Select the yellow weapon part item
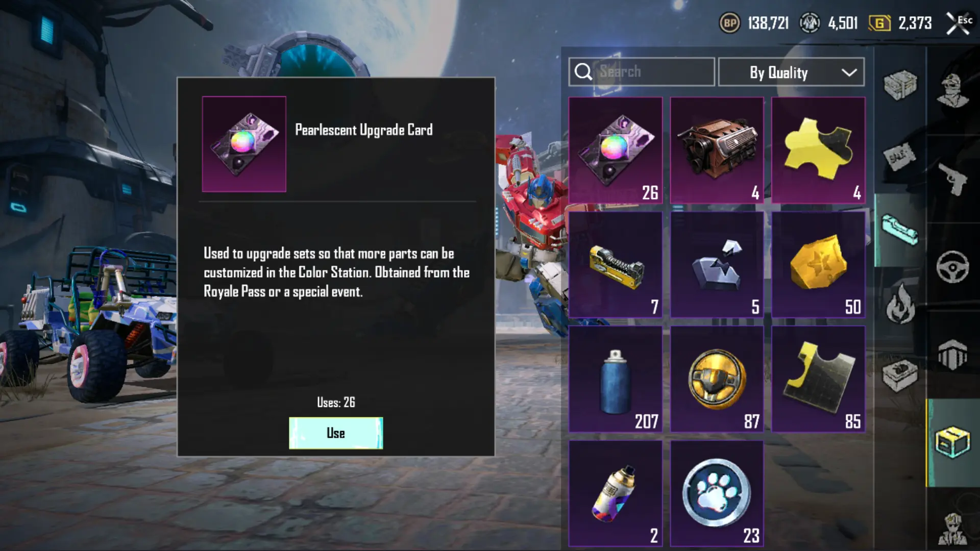Screen dimensions: 980x551 616,265
